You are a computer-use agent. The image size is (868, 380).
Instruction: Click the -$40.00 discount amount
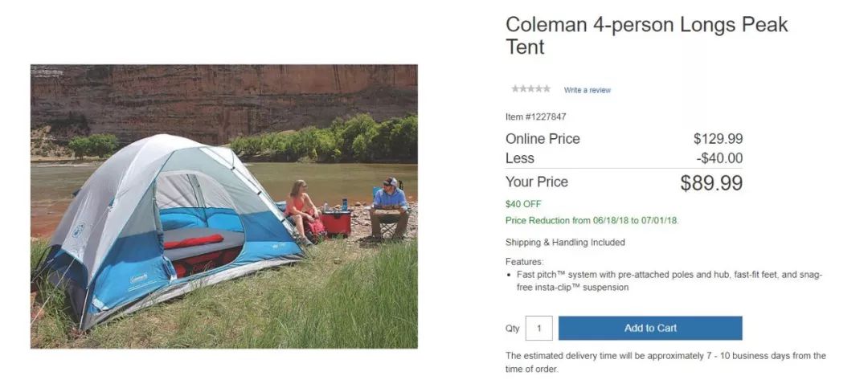tap(719, 158)
